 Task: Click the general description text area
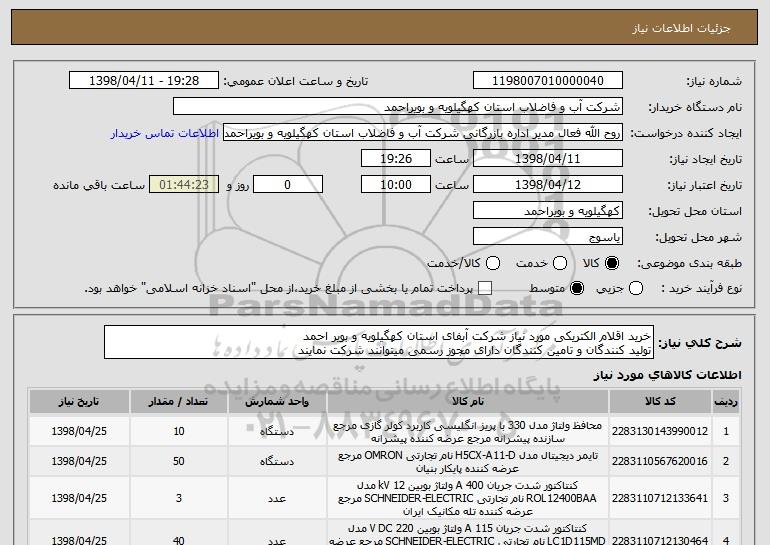[379, 342]
